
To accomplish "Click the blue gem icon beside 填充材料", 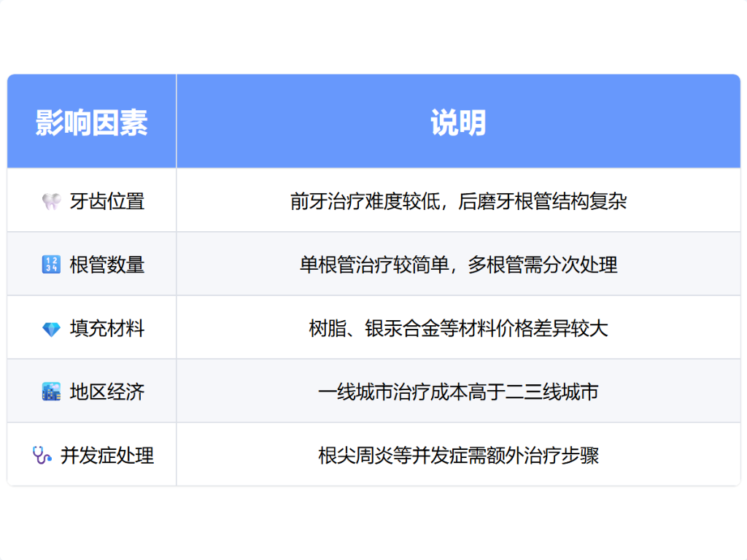I will tap(51, 329).
